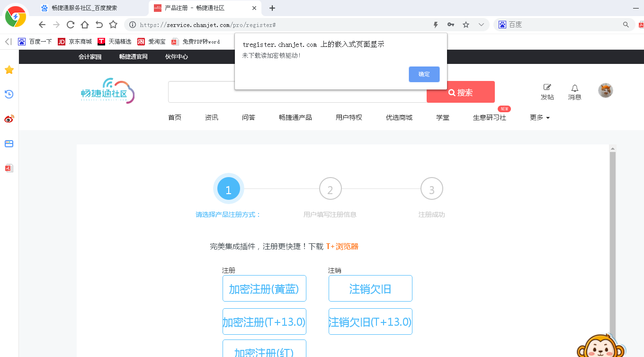Open 百度一下 bookmark

(x=35, y=42)
